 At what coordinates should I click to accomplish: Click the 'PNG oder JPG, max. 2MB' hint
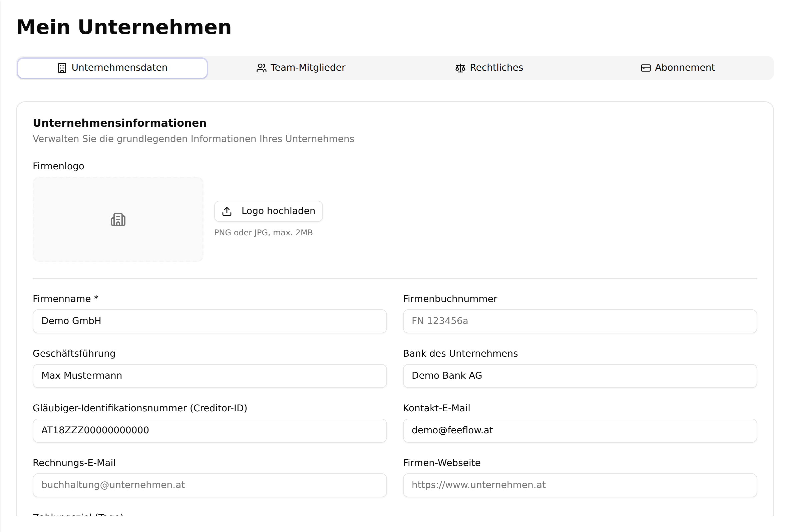click(264, 233)
